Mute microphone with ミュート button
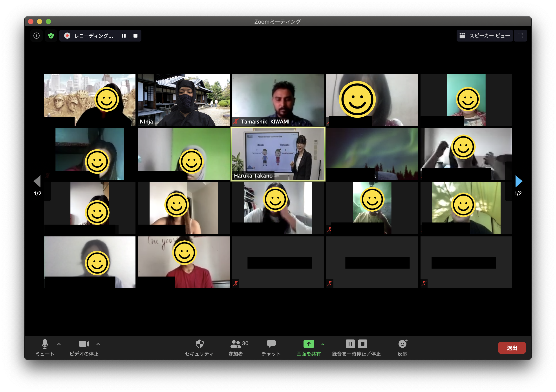Image resolution: width=556 pixels, height=392 pixels. coord(45,347)
